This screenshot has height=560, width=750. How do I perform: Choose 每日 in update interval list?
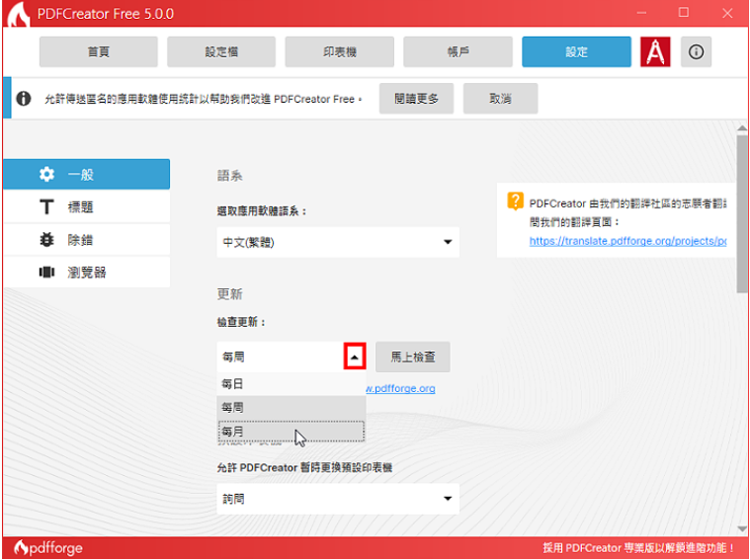(292, 383)
